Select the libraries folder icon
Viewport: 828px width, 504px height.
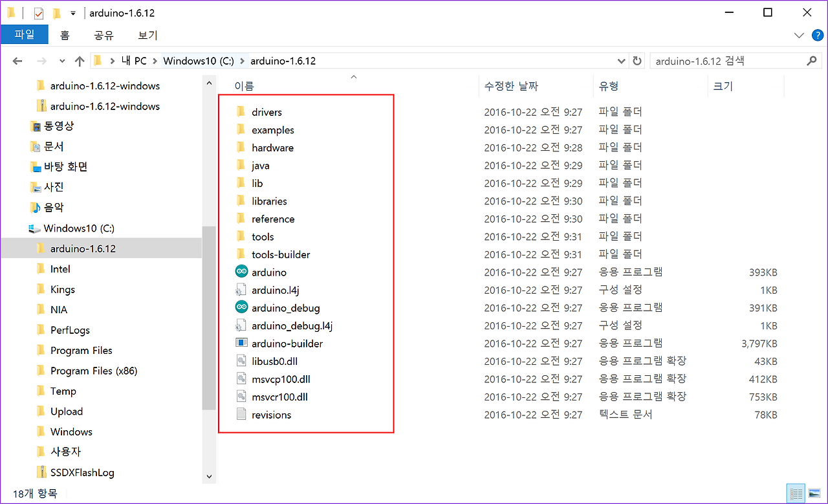241,201
